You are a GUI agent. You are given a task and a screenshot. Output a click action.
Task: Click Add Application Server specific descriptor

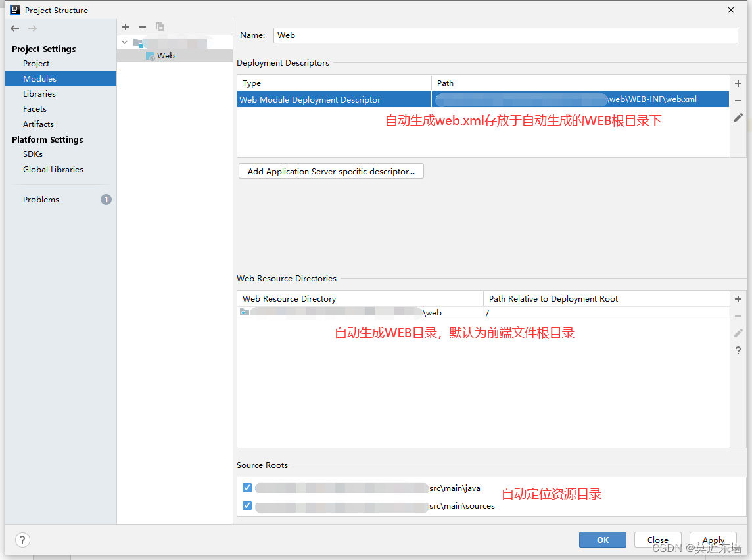[331, 171]
